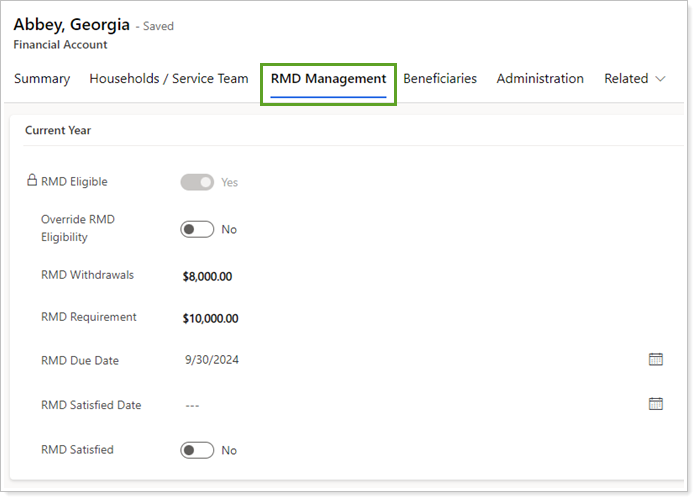The image size is (697, 501).
Task: Open the RMD Due Date calendar picker
Action: coord(656,360)
